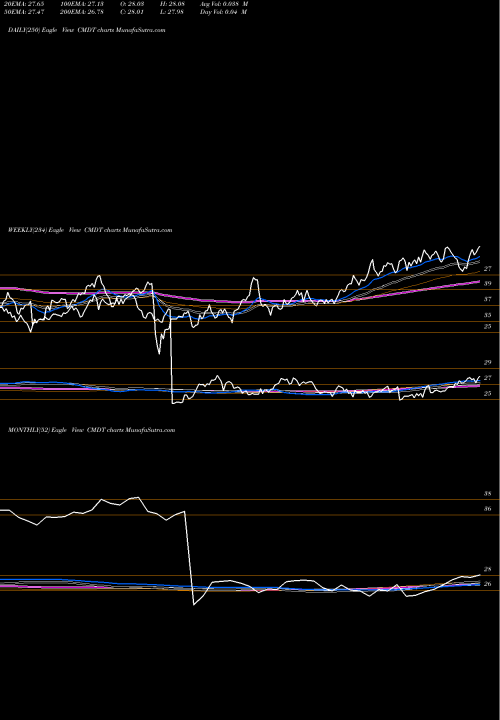The image size is (500, 720).
Task: Click the 100EMA: 27.18 value
Action: click(81, 4)
